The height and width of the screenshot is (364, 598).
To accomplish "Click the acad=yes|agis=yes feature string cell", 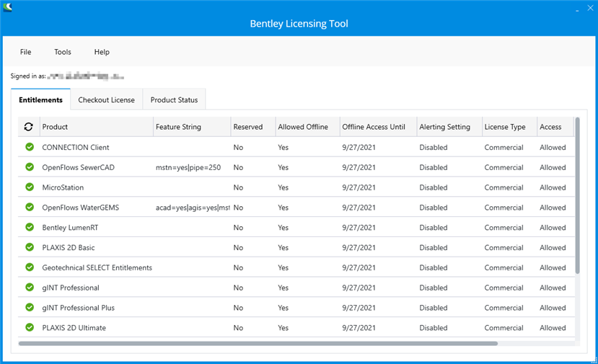I will pos(193,208).
